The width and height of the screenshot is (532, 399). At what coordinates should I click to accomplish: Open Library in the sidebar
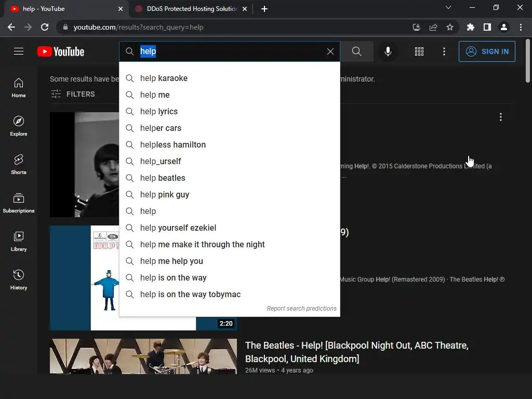pyautogui.click(x=19, y=241)
